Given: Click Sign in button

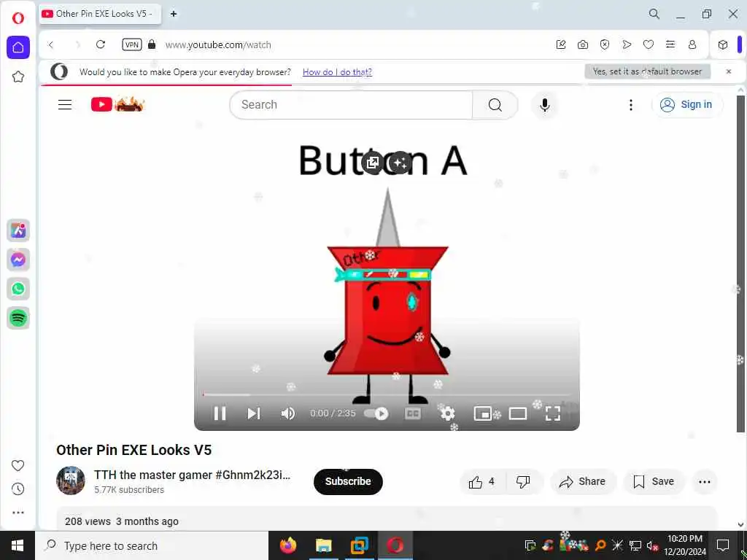Looking at the screenshot, I should click(687, 104).
